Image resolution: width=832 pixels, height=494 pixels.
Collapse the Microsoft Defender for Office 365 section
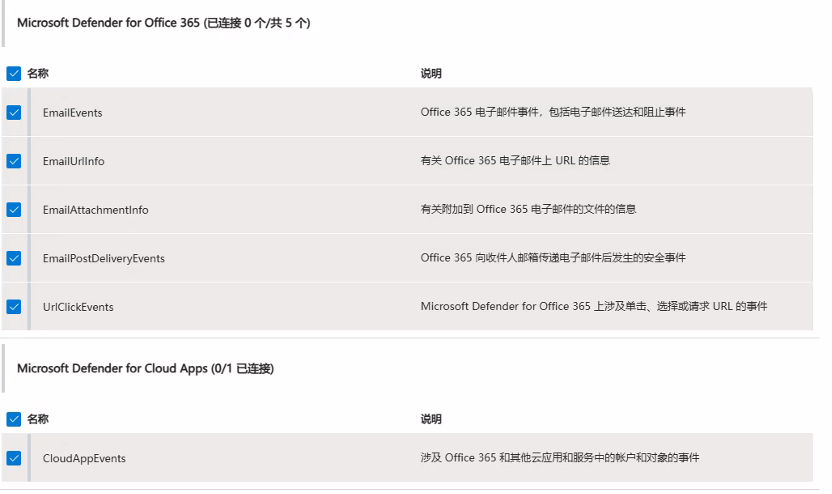(x=163, y=23)
